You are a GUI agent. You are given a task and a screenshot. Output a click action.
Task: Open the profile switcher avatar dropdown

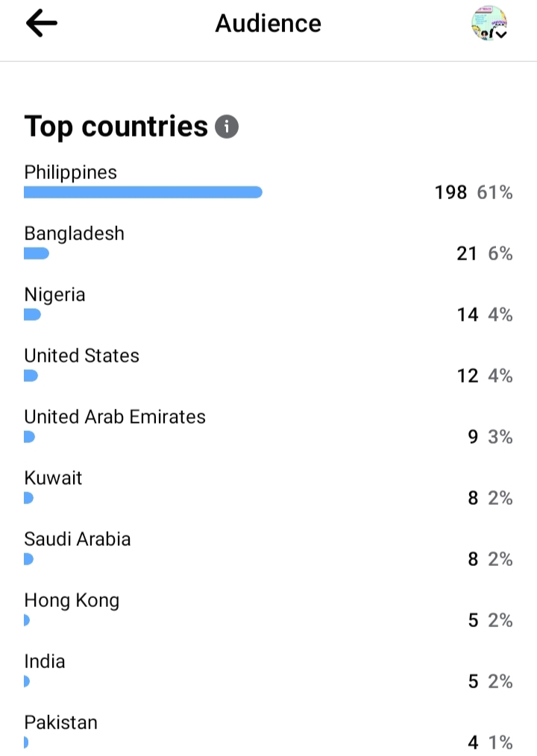coord(489,24)
